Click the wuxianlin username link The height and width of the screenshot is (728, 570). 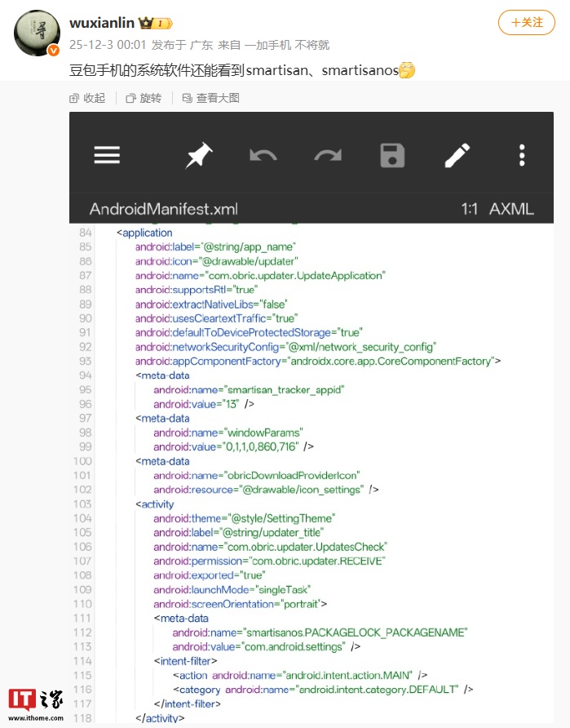point(101,23)
